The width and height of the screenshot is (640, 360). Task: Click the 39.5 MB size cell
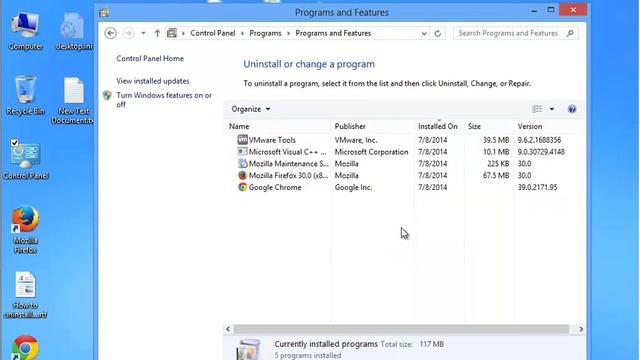click(496, 140)
